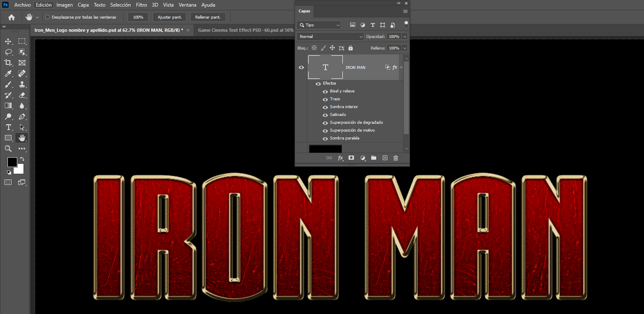
Task: Filter layers by type layers
Action: (x=373, y=25)
